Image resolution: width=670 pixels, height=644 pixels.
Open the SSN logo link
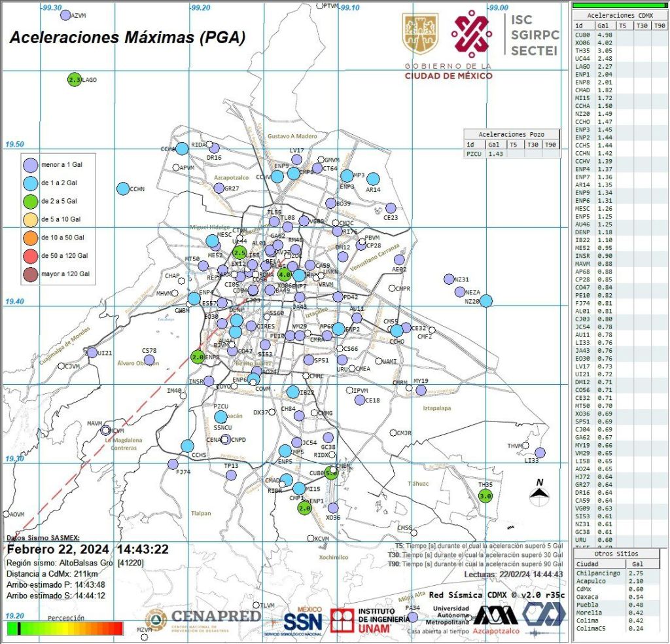point(302,620)
